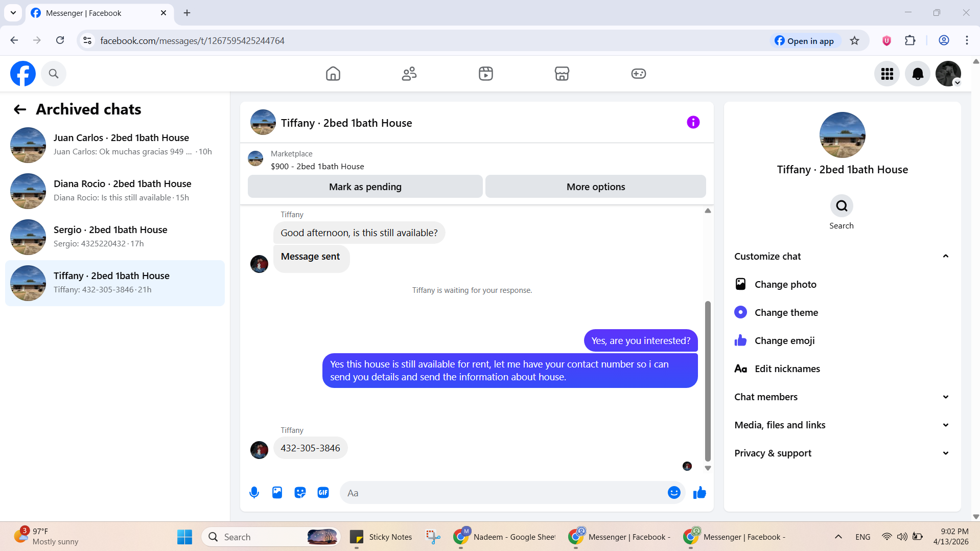Open the browser Extensions puzzle icon

910,40
